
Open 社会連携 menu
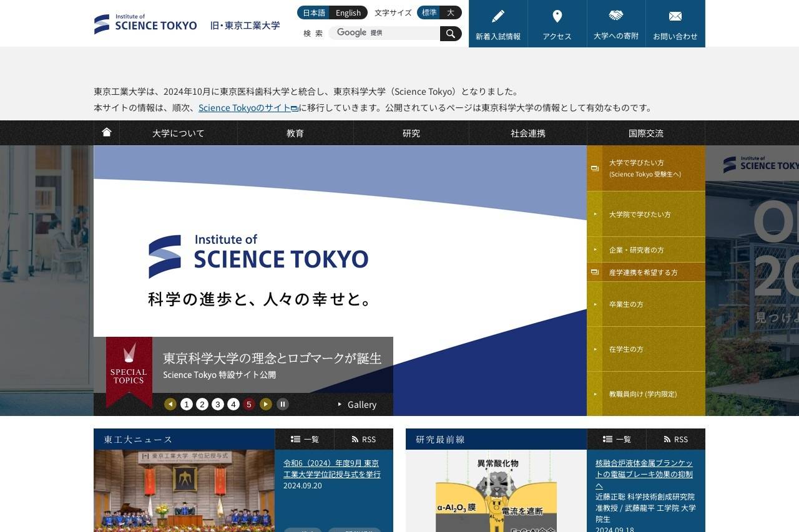528,133
